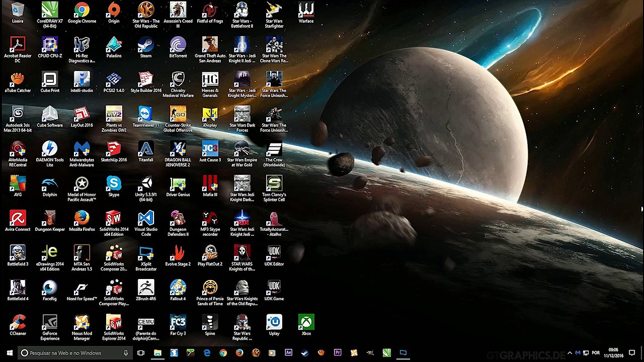Open the Action Center notifications
The width and height of the screenshot is (644, 362).
(x=632, y=353)
